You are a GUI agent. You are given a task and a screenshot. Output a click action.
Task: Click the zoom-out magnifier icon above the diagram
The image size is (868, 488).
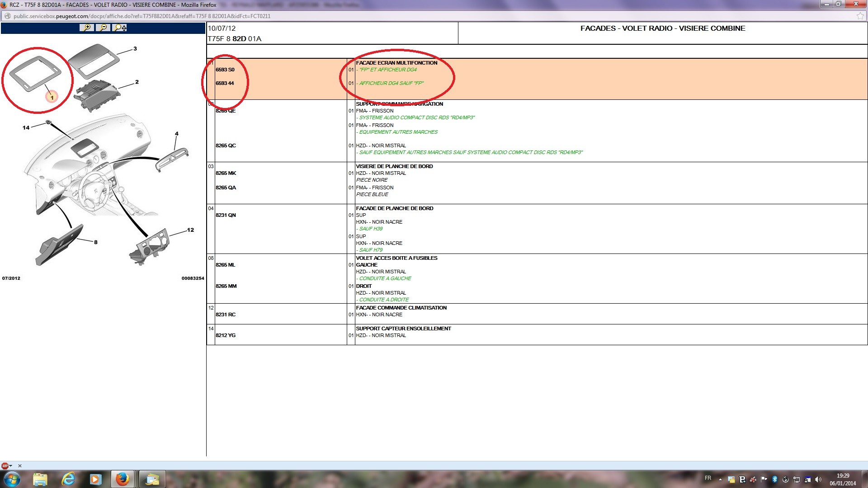click(x=103, y=28)
